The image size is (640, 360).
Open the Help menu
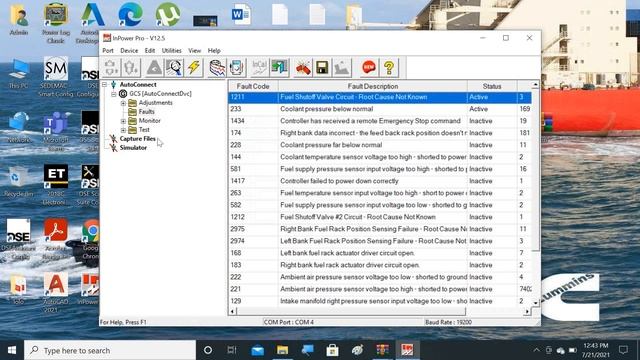[x=214, y=51]
